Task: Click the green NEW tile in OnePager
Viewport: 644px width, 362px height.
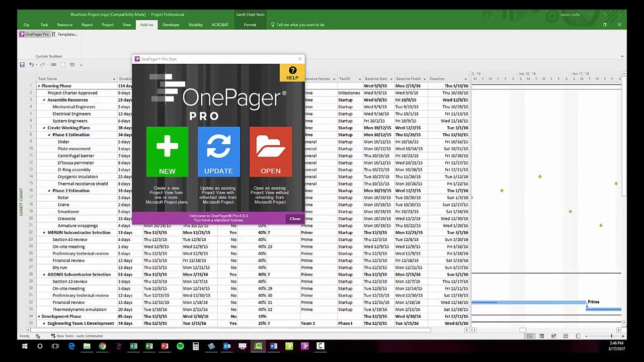Action: coord(167,152)
